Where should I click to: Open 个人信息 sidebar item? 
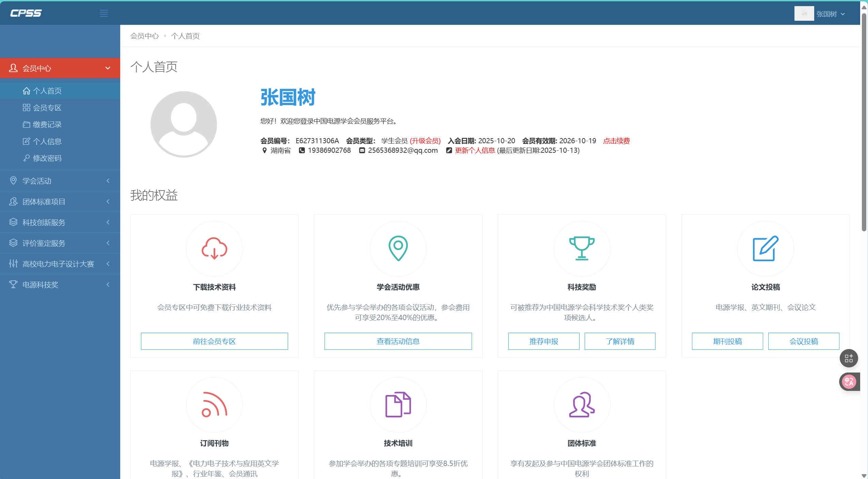coord(60,141)
